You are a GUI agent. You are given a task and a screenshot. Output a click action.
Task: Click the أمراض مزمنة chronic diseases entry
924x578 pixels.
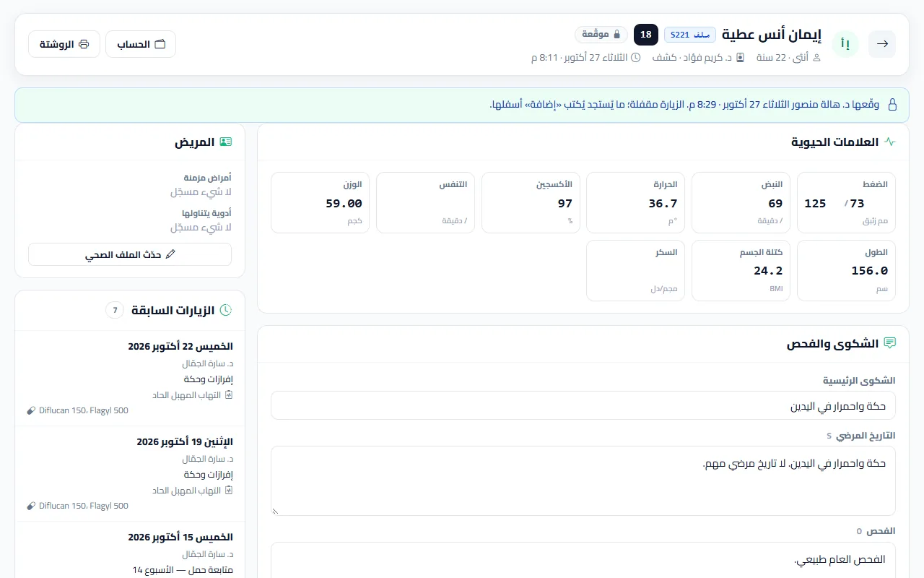point(130,185)
